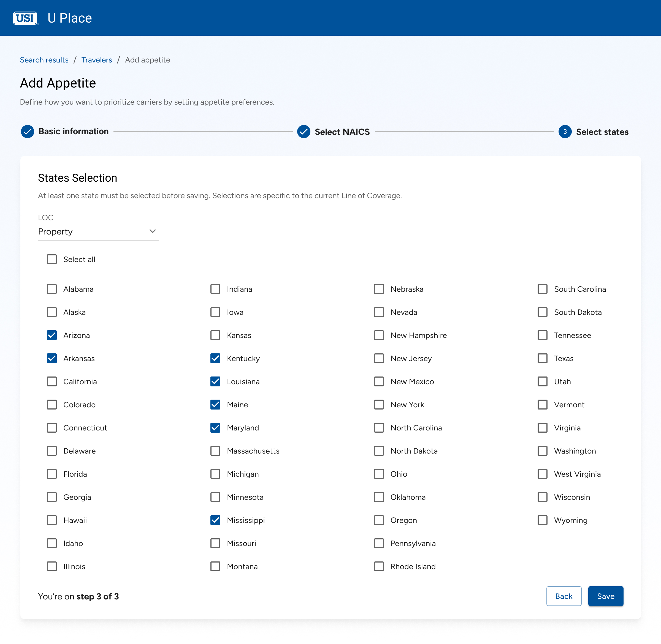Viewport: 661px width, 644px height.
Task: Click the Select NAICS step checkmark icon
Action: tap(304, 132)
